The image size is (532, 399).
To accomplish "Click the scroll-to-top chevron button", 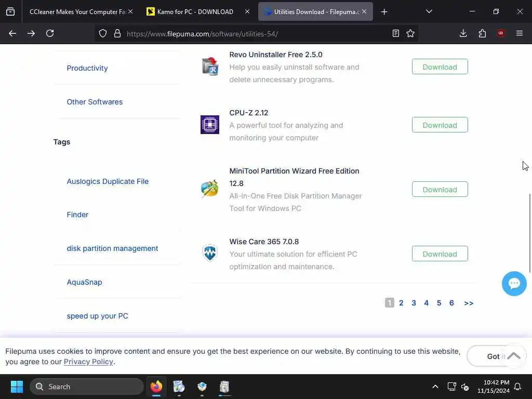I will coord(514,356).
